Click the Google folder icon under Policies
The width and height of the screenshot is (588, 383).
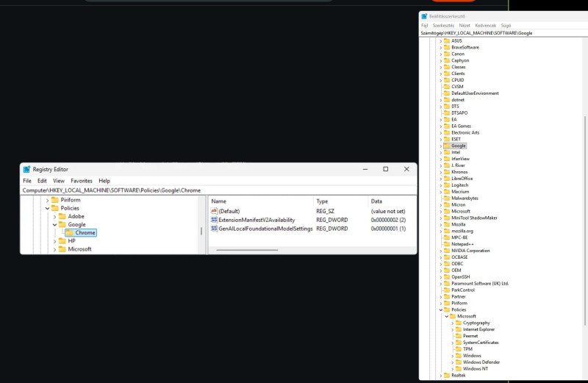[62, 224]
